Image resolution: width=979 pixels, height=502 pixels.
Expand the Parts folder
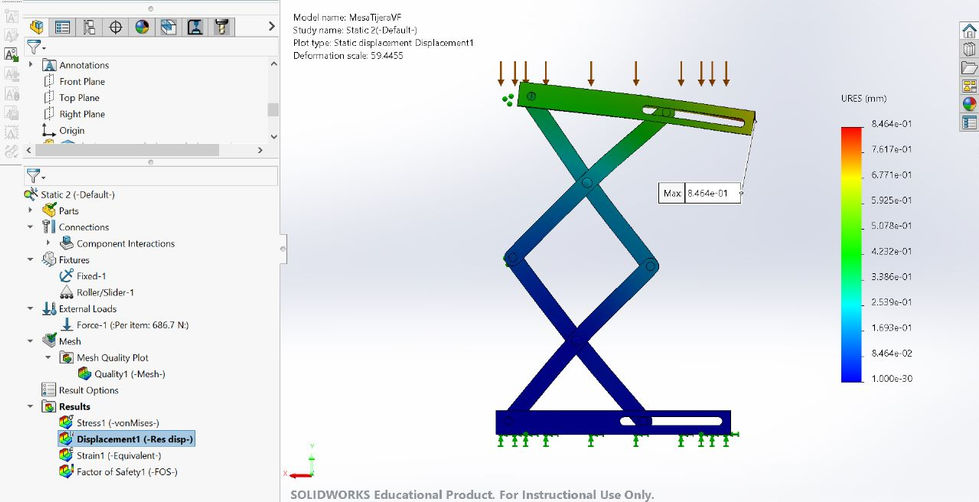point(31,210)
